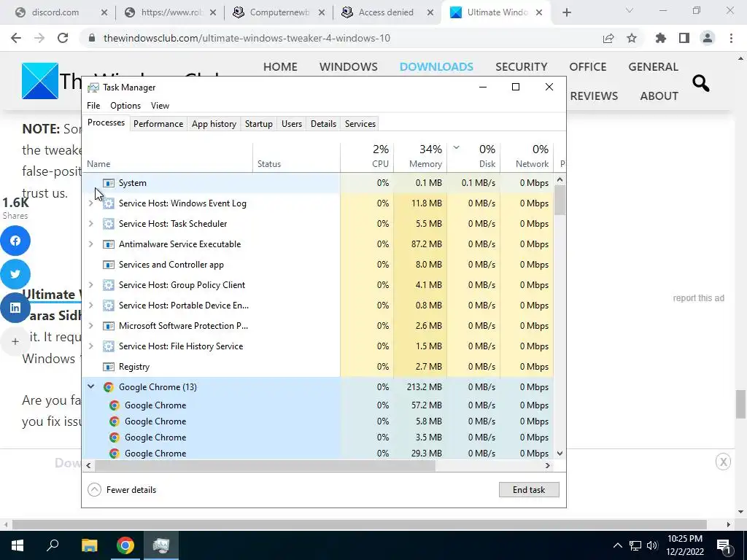Sort processes by the CPU column header
747x560 pixels.
pos(367,157)
